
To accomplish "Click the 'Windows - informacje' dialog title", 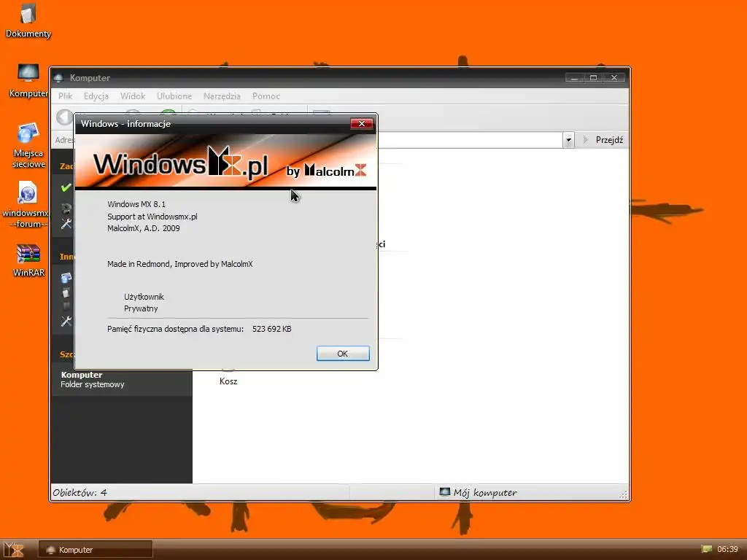I will (x=125, y=124).
